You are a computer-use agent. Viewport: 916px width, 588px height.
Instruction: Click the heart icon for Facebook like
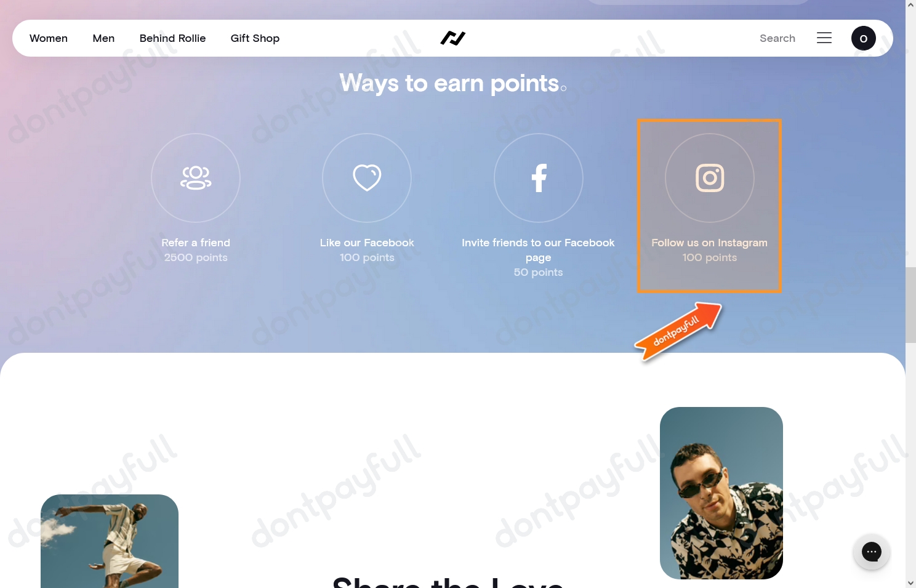(367, 178)
